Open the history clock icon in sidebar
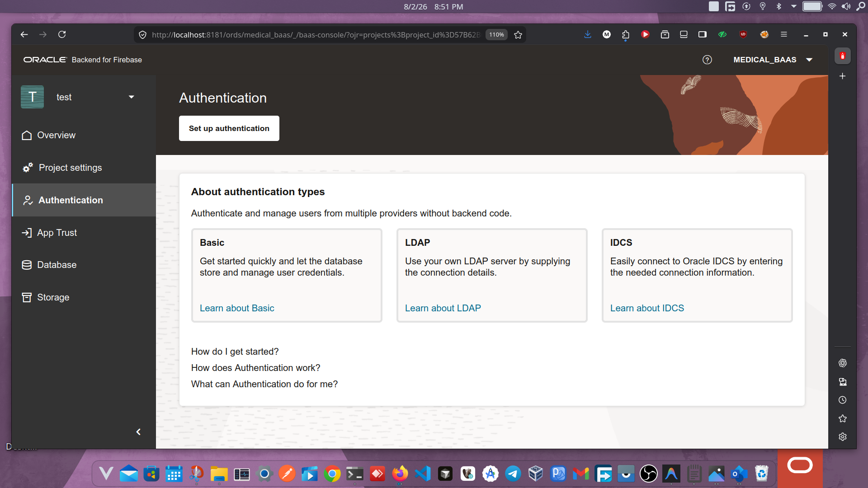The image size is (868, 488). pyautogui.click(x=842, y=400)
